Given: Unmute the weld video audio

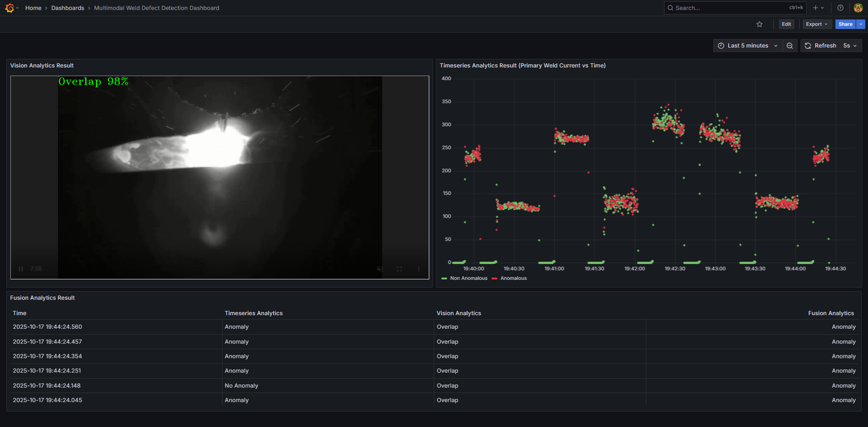Looking at the screenshot, I should click(380, 269).
